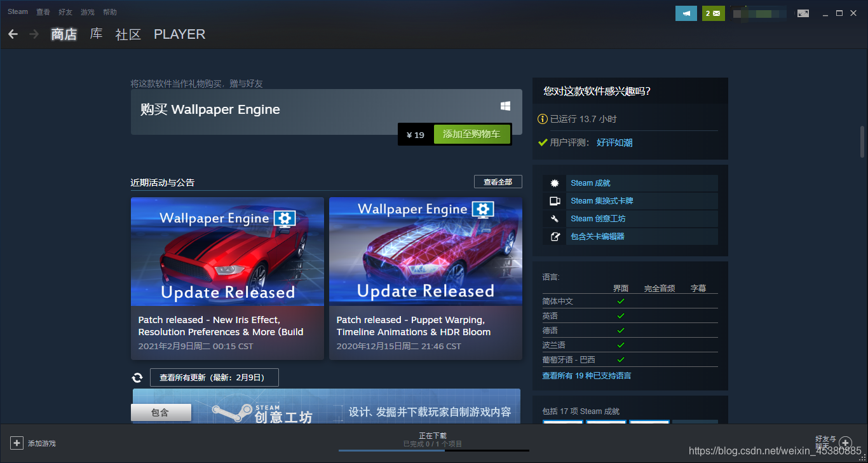Open the 游戏 menu

pos(88,12)
